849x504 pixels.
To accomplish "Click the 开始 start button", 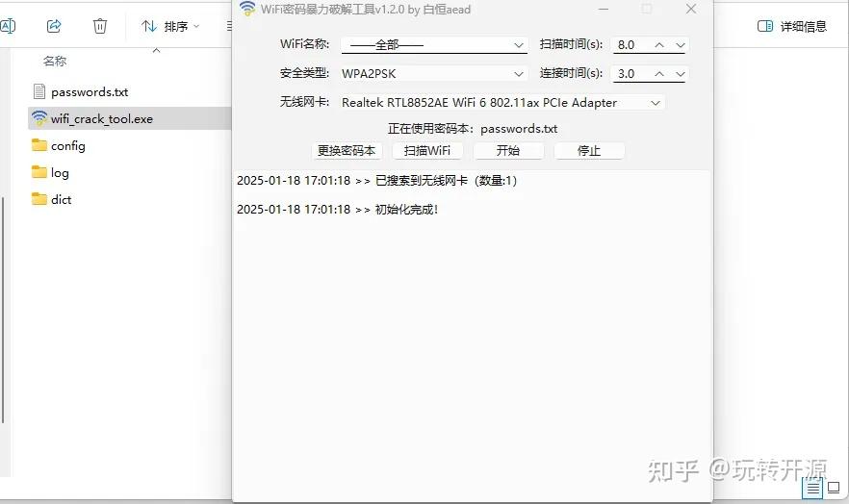I will pos(508,150).
